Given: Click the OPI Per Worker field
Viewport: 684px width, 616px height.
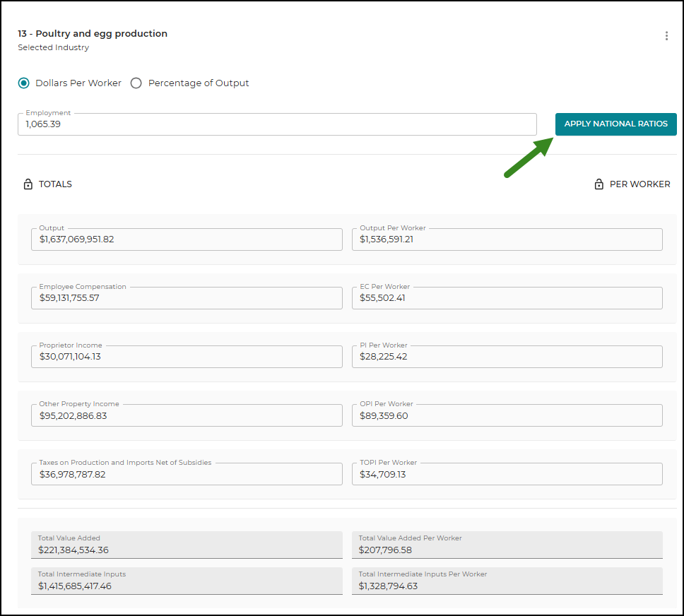Looking at the screenshot, I should pyautogui.click(x=507, y=415).
